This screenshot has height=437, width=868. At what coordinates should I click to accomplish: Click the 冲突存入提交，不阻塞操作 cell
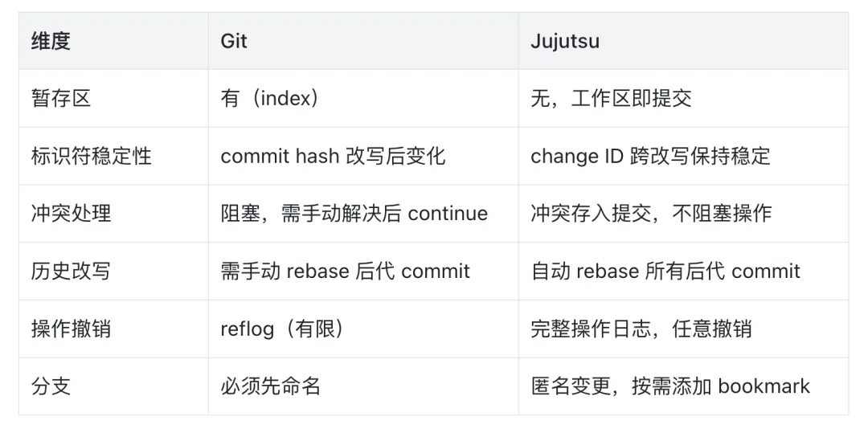tap(651, 214)
